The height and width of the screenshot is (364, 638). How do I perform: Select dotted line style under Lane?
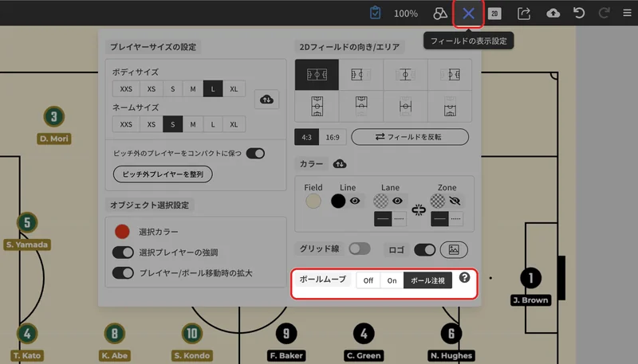pyautogui.click(x=400, y=218)
